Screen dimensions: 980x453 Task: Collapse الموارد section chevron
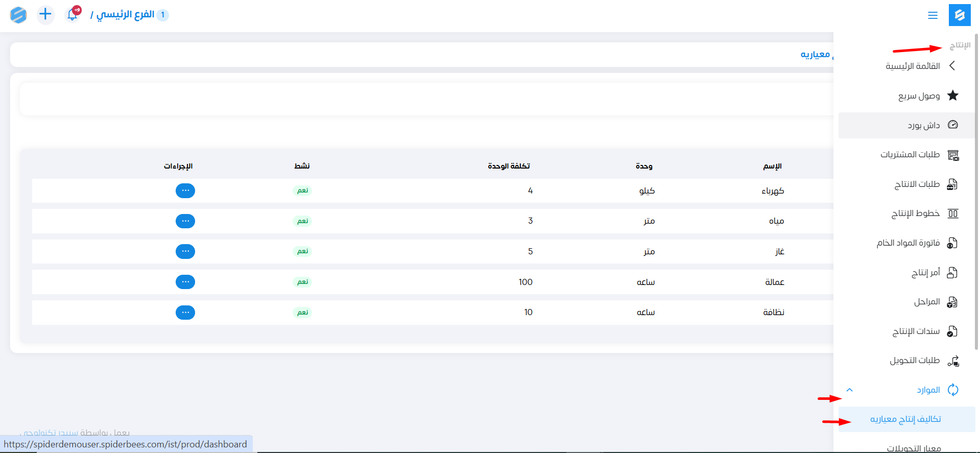point(850,390)
